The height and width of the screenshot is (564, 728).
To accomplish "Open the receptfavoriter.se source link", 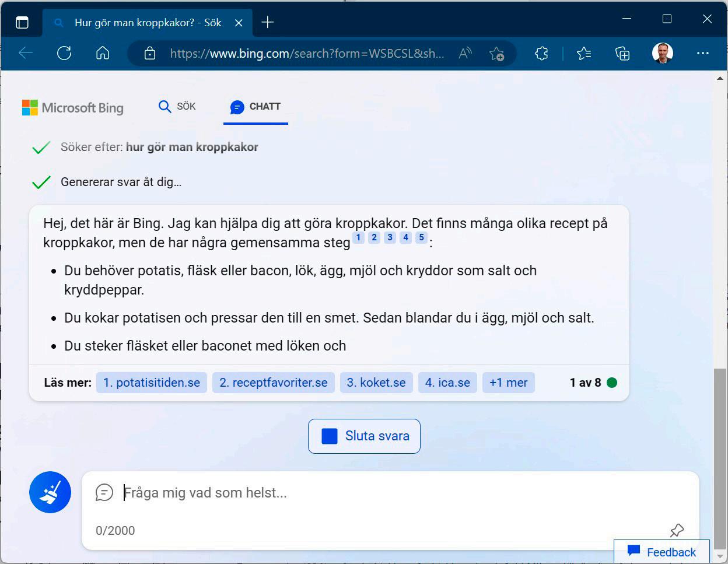I will (274, 383).
